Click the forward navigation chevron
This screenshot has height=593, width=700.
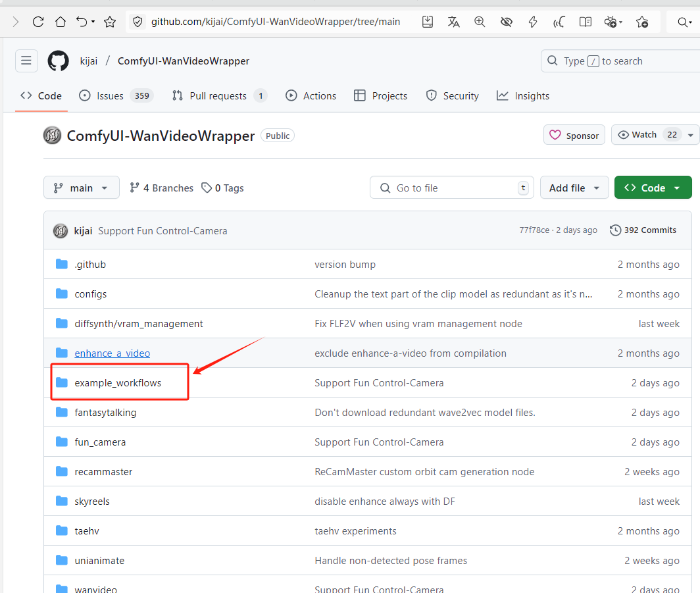pos(16,22)
